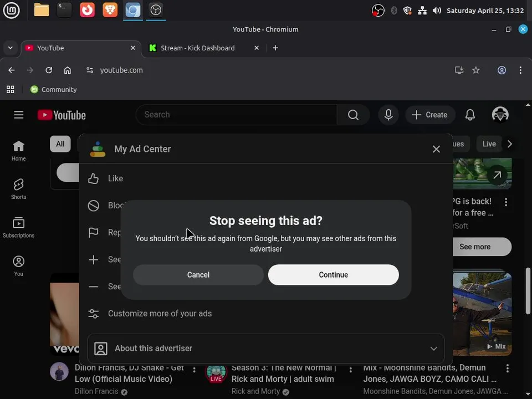This screenshot has height=399, width=532.
Task: Open the Linux Mint start menu
Action: (x=11, y=10)
